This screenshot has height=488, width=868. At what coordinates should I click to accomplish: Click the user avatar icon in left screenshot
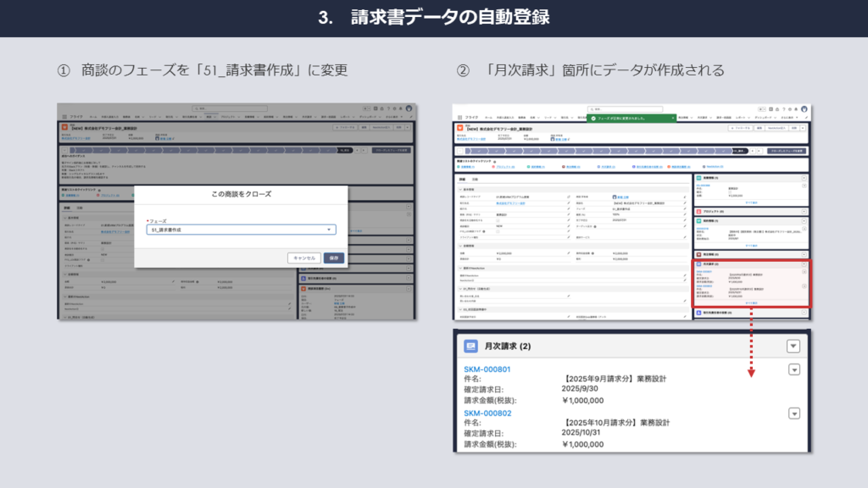(410, 108)
